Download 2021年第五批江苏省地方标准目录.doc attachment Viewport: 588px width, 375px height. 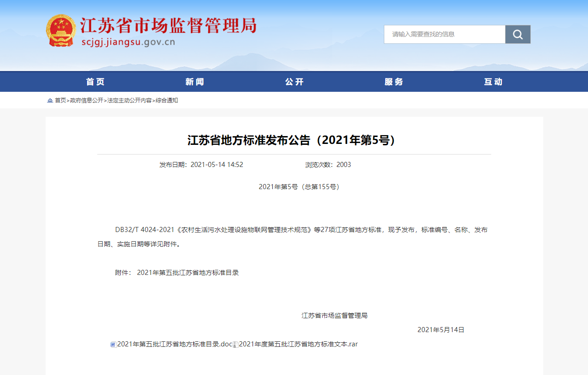click(175, 344)
